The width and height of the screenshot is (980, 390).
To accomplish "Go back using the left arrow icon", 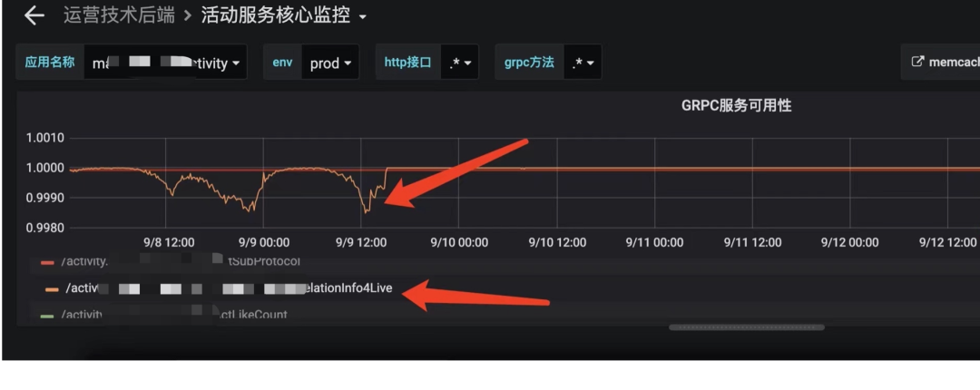I will pos(34,15).
